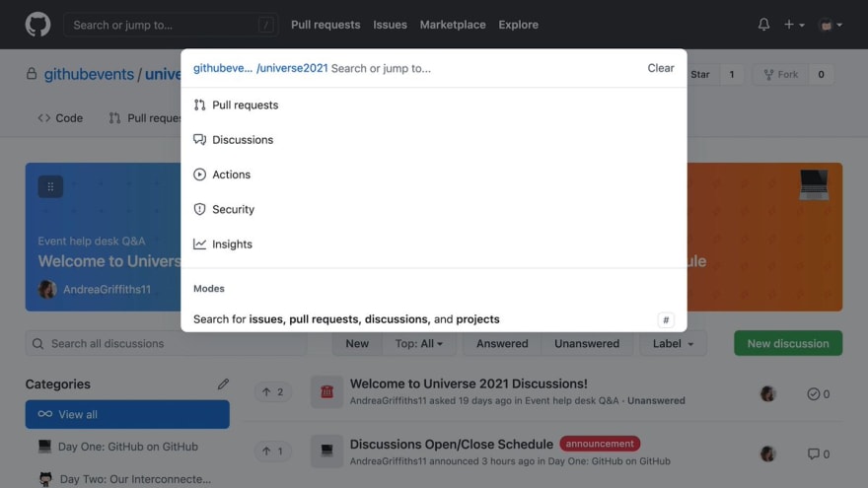
Task: Click the red phone category icon
Action: [x=326, y=391]
